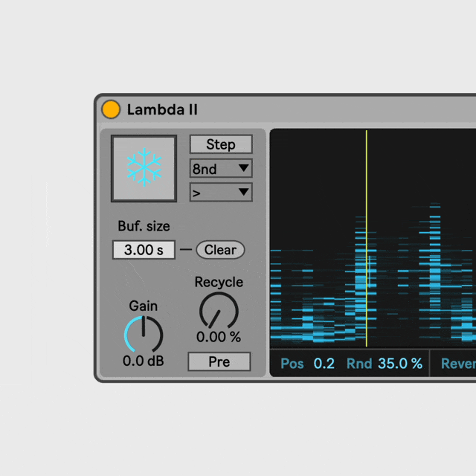Click the 0.00 % recycle readout
The image size is (476, 476).
coord(219,337)
